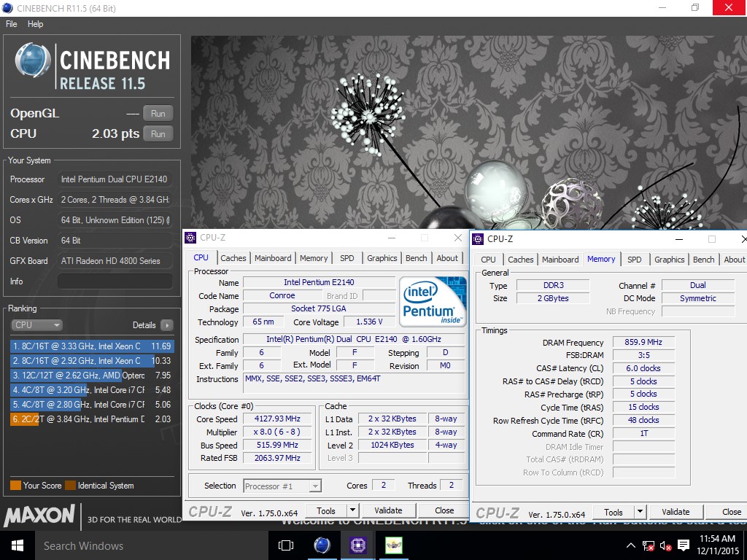This screenshot has width=747, height=560.
Task: Close the left CPU-Z window with X
Action: pyautogui.click(x=458, y=238)
